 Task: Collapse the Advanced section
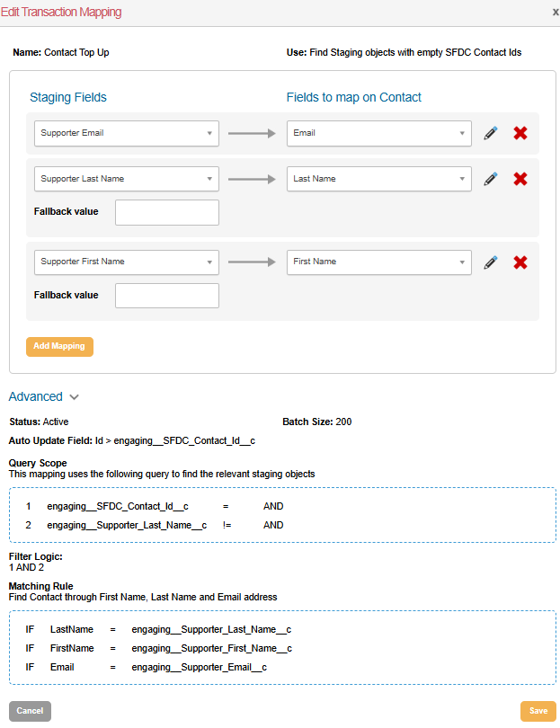click(43, 396)
